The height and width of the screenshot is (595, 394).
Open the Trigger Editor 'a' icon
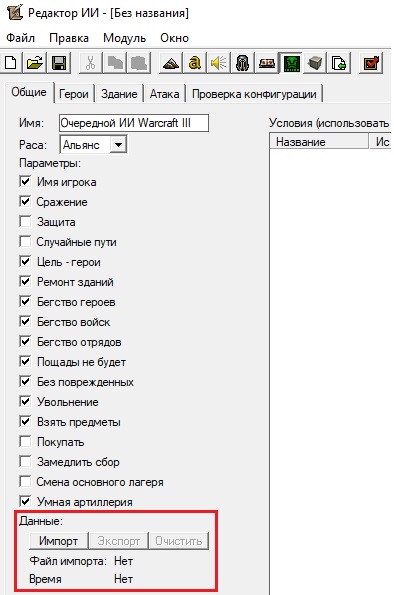[x=195, y=63]
